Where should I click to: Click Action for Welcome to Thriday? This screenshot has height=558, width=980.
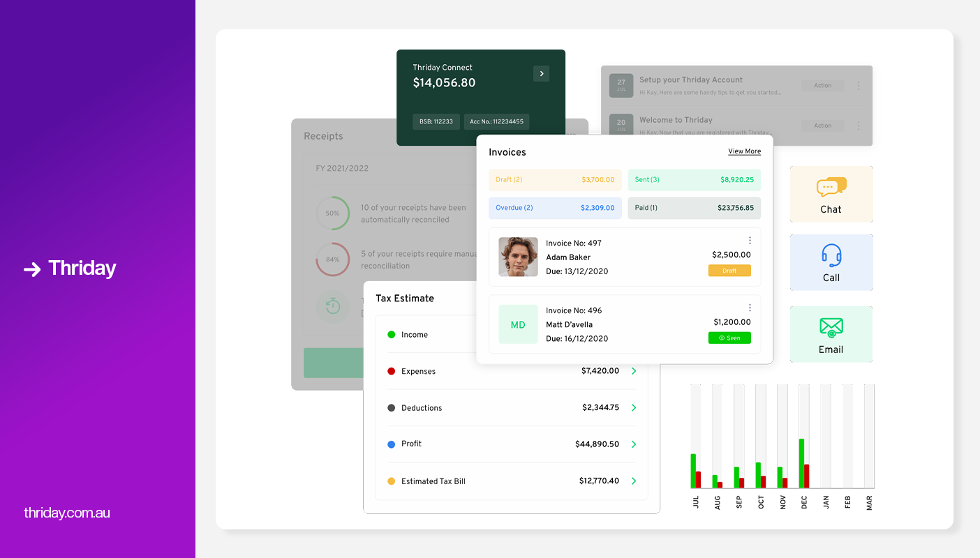[x=823, y=126]
